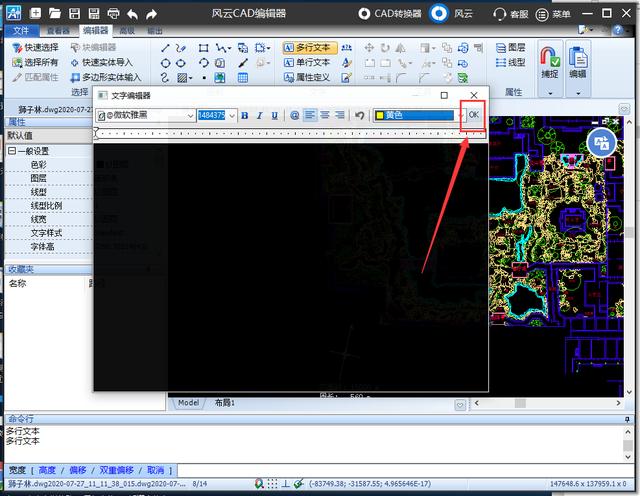Select the ellipse drawing tool

click(x=180, y=63)
